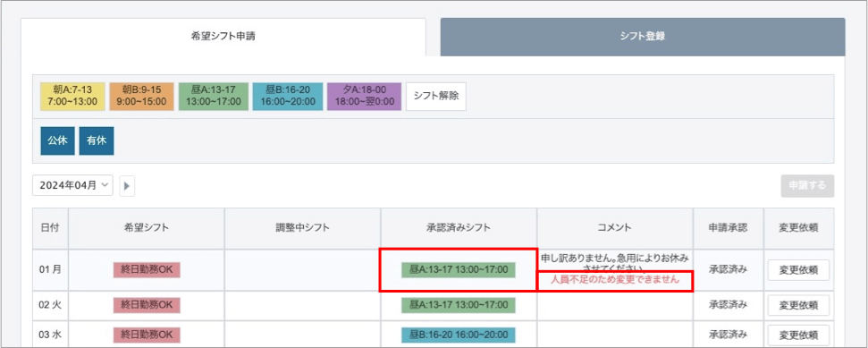This screenshot has height=348, width=868.
Task: Click 変更依頼 button for 02火 row
Action: [x=798, y=305]
